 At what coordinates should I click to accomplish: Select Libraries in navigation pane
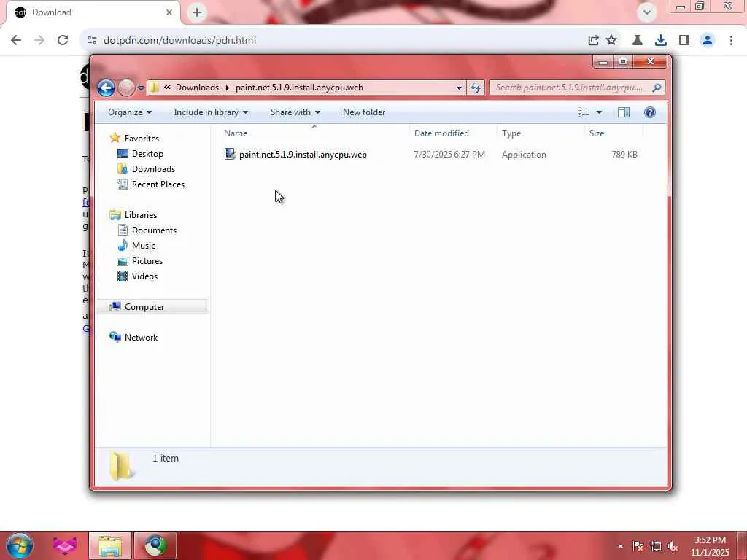(x=141, y=215)
